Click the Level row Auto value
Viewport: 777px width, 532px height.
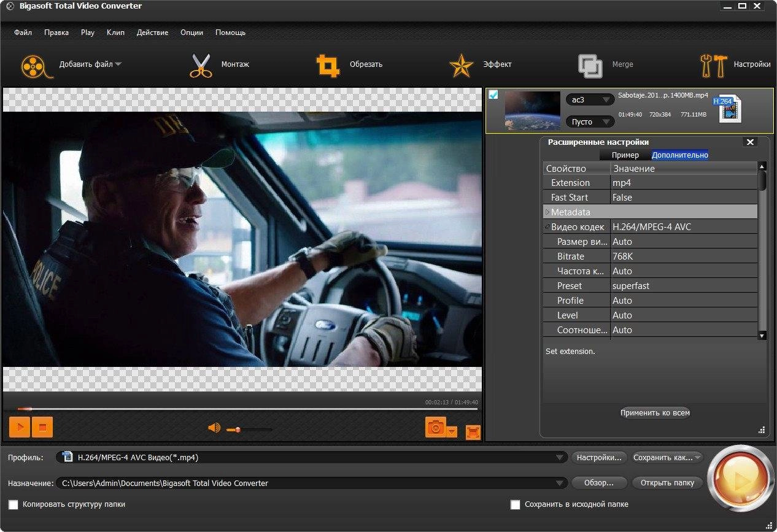[x=684, y=315]
